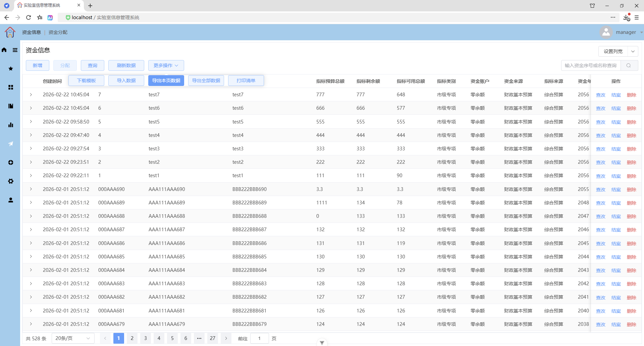Screen dimensions: 644x346
Task: Open the book library sidebar icon
Action: point(11,106)
